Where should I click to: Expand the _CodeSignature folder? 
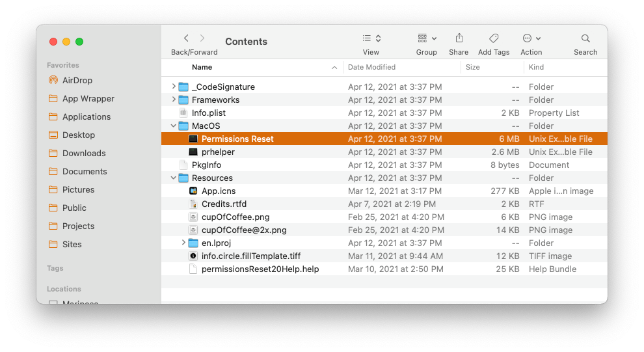pos(174,87)
